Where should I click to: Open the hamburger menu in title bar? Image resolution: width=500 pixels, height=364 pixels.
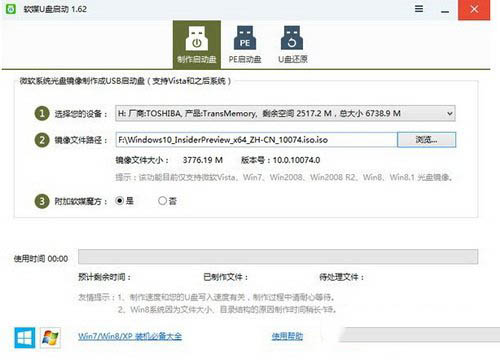(419, 9)
